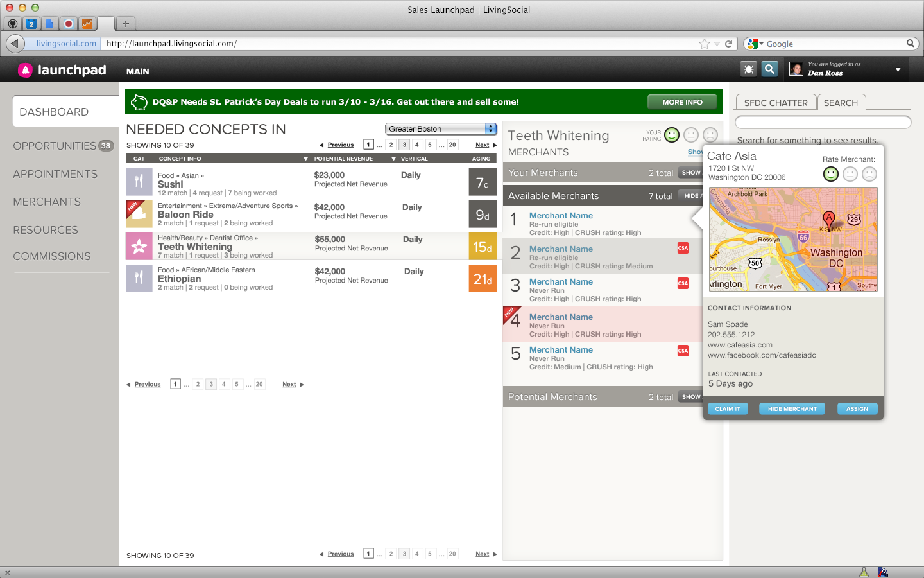
Task: Open the orange chart browser tab
Action: 87,24
